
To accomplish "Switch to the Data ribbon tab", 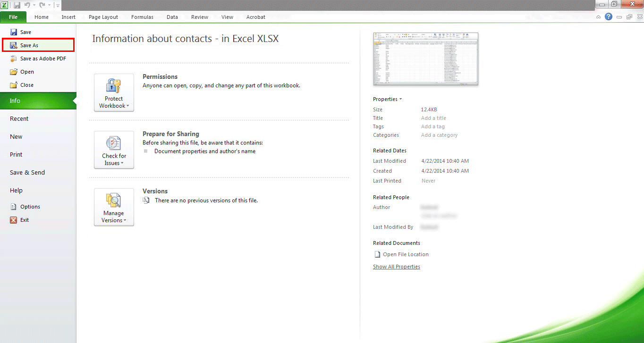I will click(172, 17).
